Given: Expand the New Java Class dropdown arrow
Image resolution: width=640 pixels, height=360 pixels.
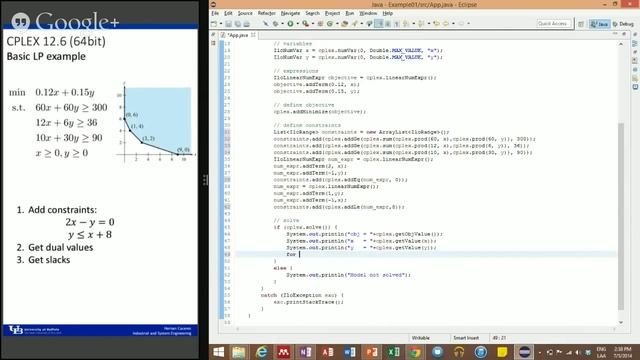Looking at the screenshot, I should (337, 24).
